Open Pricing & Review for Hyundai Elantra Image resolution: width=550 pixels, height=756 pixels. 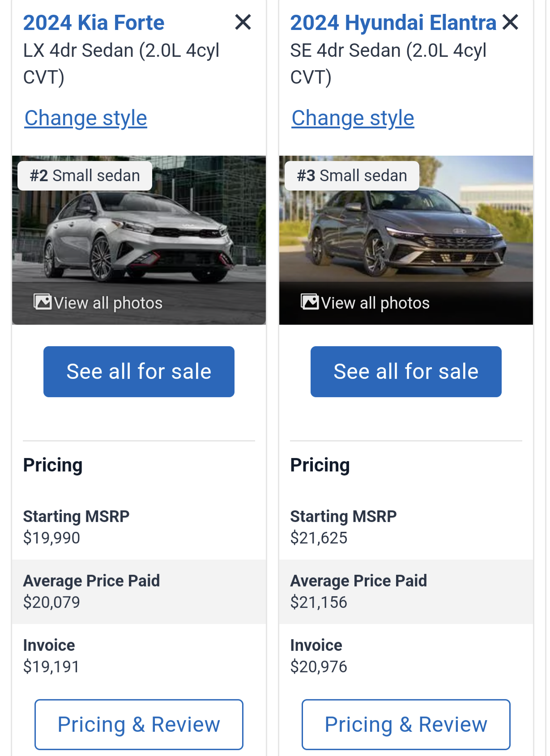pos(406,724)
